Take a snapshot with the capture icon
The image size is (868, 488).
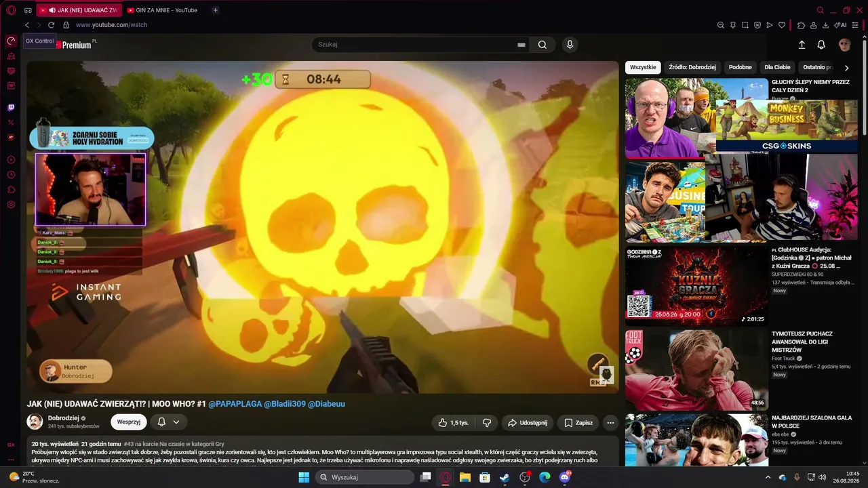pyautogui.click(x=745, y=25)
